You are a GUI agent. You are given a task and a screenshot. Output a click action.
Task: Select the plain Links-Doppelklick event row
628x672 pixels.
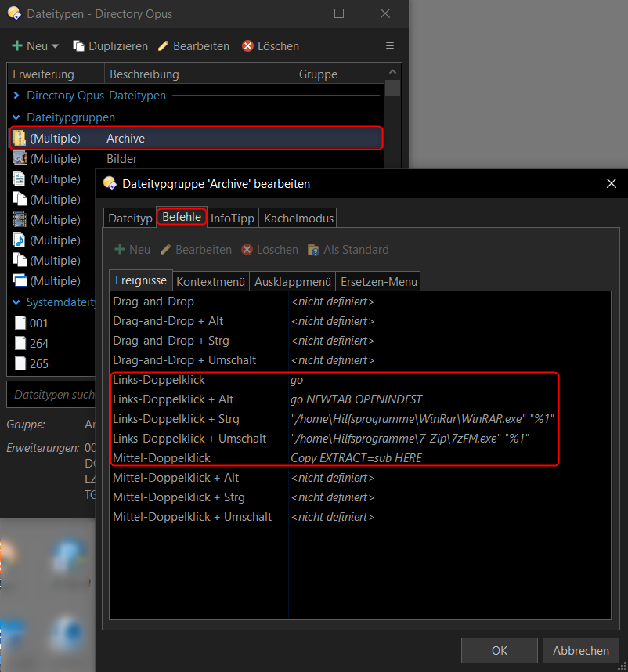(x=360, y=380)
